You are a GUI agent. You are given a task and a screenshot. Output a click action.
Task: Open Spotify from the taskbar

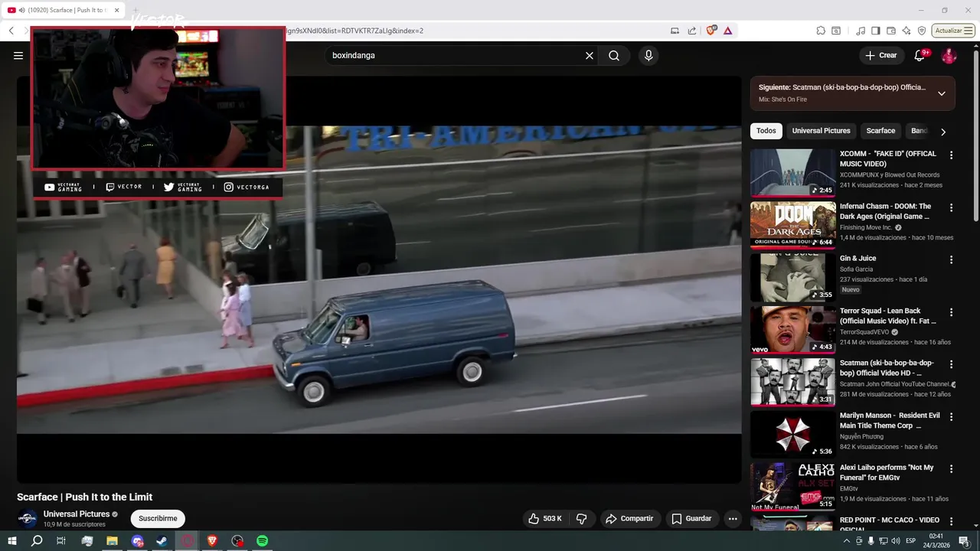point(263,541)
